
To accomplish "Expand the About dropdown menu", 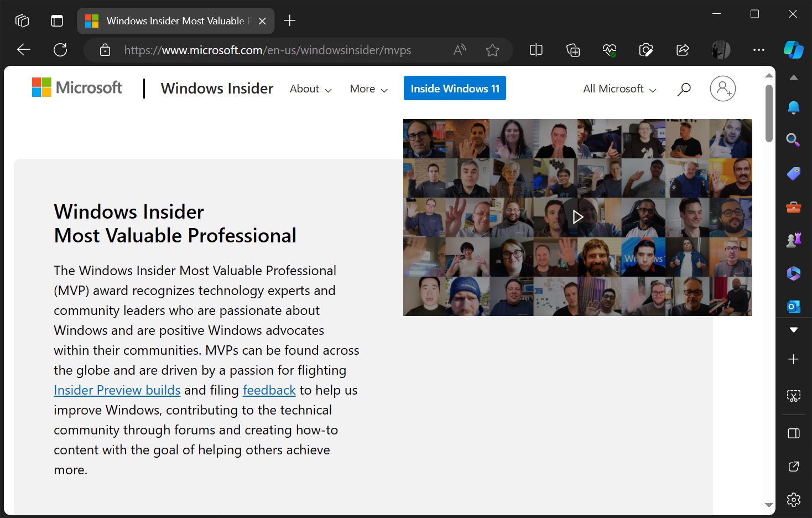I will (311, 89).
